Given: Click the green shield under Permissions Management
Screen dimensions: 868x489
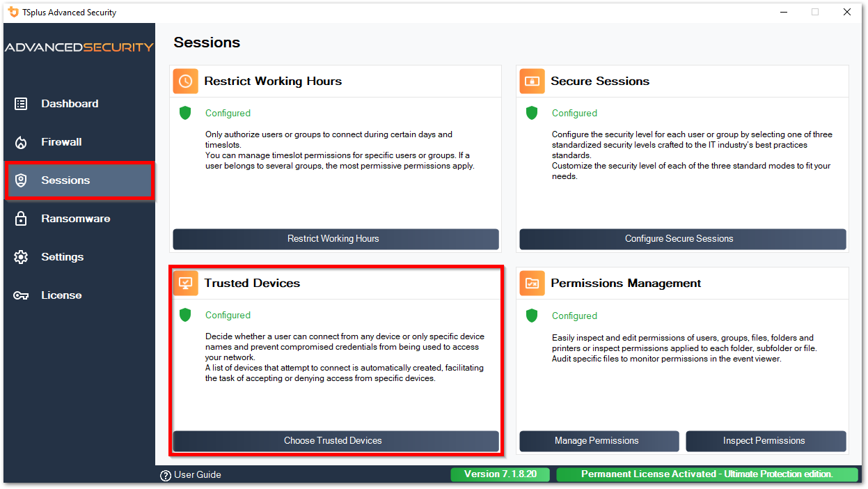Looking at the screenshot, I should [x=532, y=316].
